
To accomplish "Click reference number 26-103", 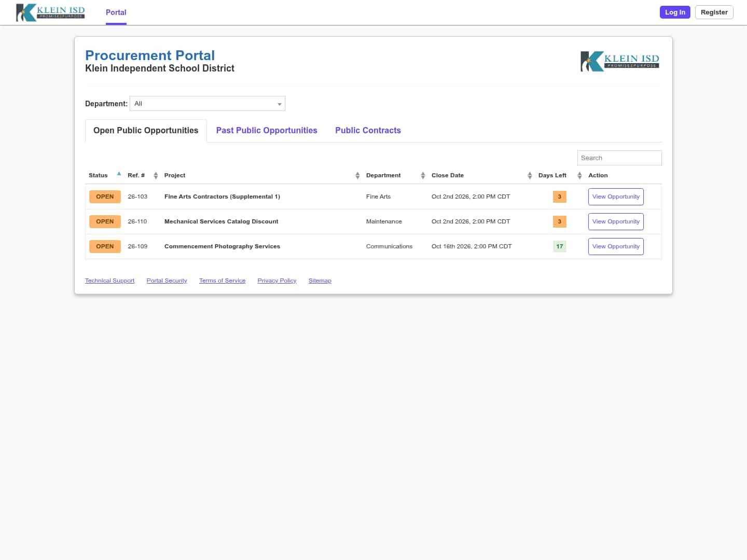I will pyautogui.click(x=137, y=197).
